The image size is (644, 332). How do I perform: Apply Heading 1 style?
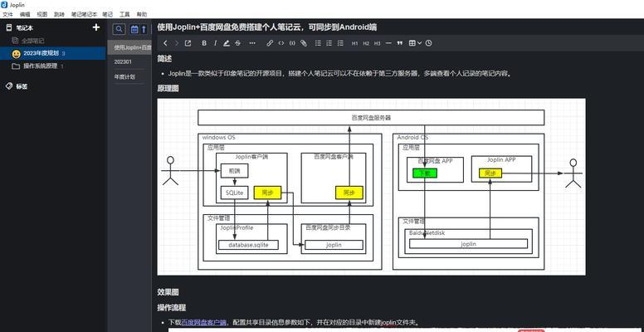click(355, 43)
